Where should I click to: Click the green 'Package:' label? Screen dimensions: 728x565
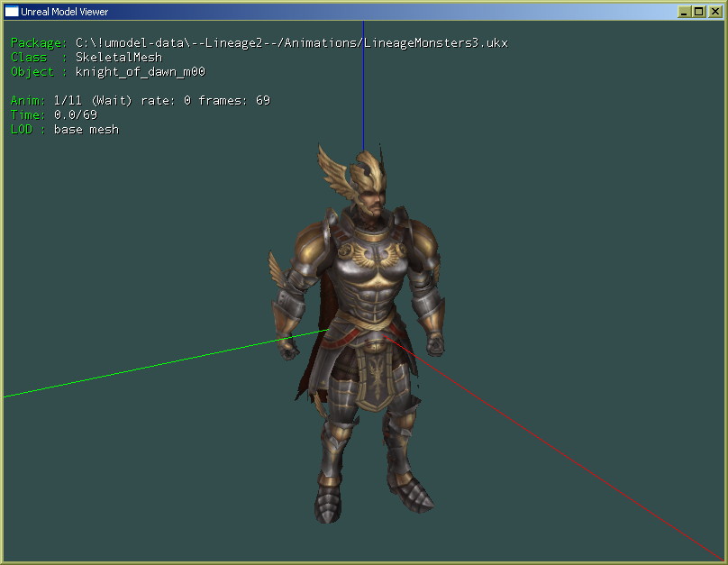click(x=39, y=43)
